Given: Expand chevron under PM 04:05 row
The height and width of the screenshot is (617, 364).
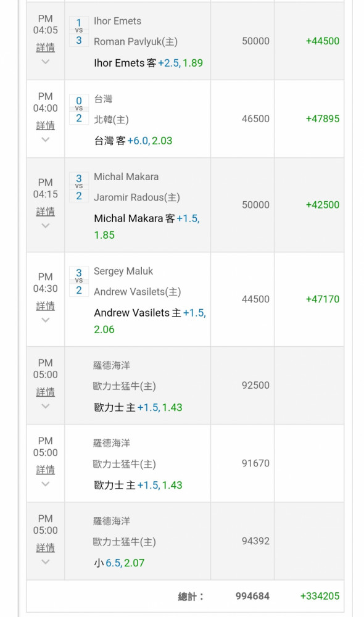Looking at the screenshot, I should pos(45,61).
